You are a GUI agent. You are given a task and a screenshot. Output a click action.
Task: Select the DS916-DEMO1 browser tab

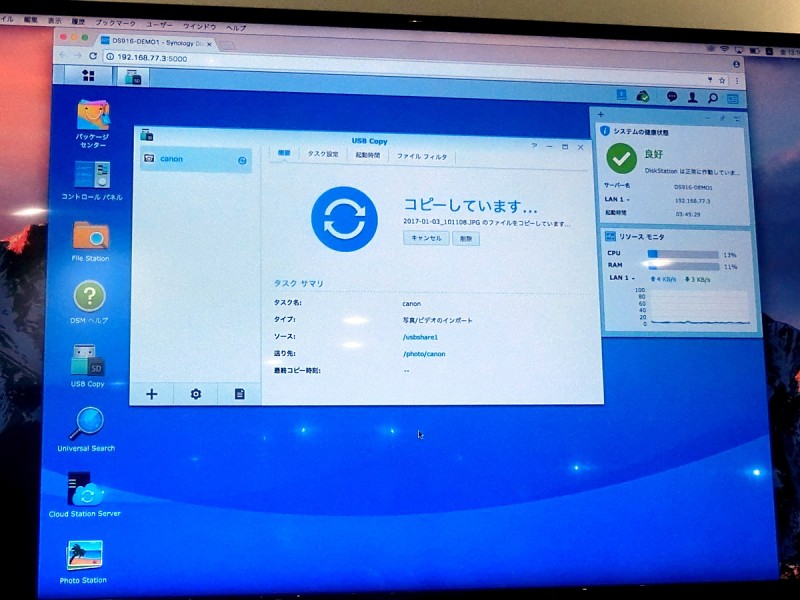tap(158, 42)
